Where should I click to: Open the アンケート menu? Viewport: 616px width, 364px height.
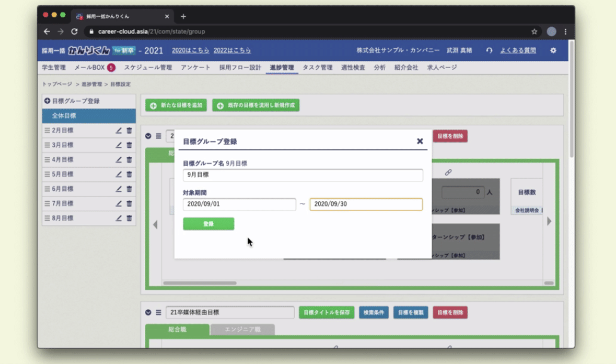point(195,67)
